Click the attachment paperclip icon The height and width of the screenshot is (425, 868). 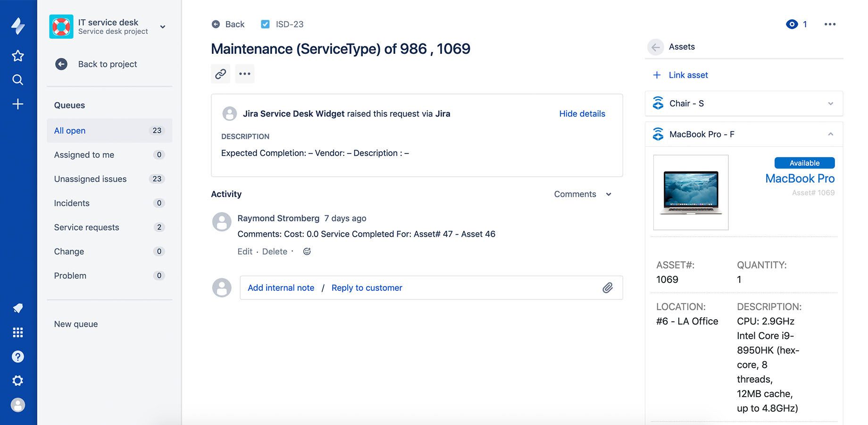tap(608, 288)
